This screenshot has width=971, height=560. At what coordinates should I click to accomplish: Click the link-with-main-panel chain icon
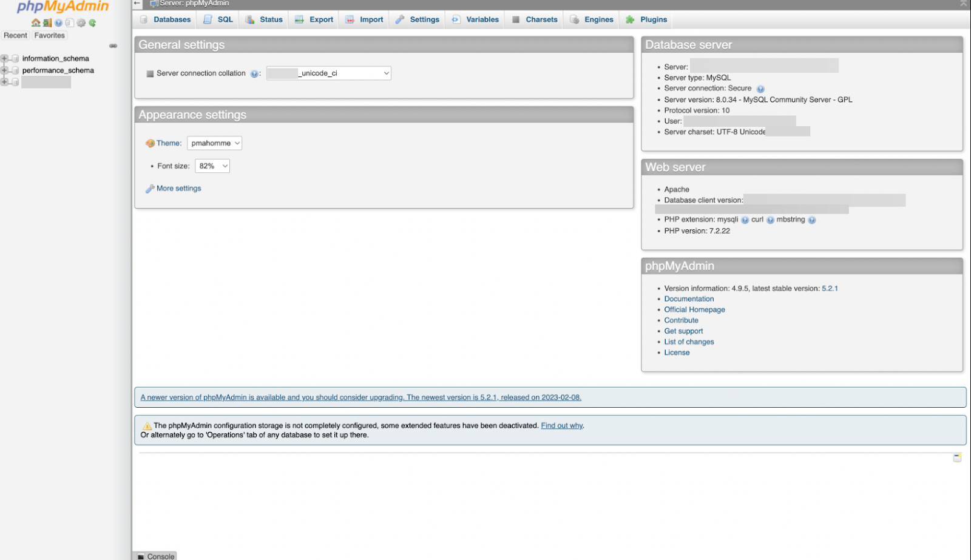point(113,46)
